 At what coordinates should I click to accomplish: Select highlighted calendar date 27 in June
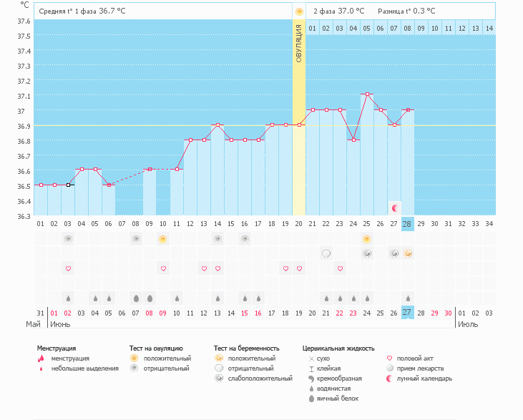coord(408,313)
